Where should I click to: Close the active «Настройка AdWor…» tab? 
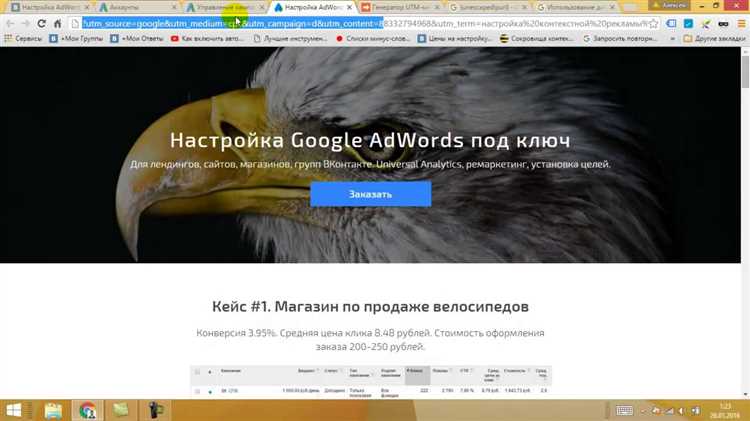tap(349, 7)
